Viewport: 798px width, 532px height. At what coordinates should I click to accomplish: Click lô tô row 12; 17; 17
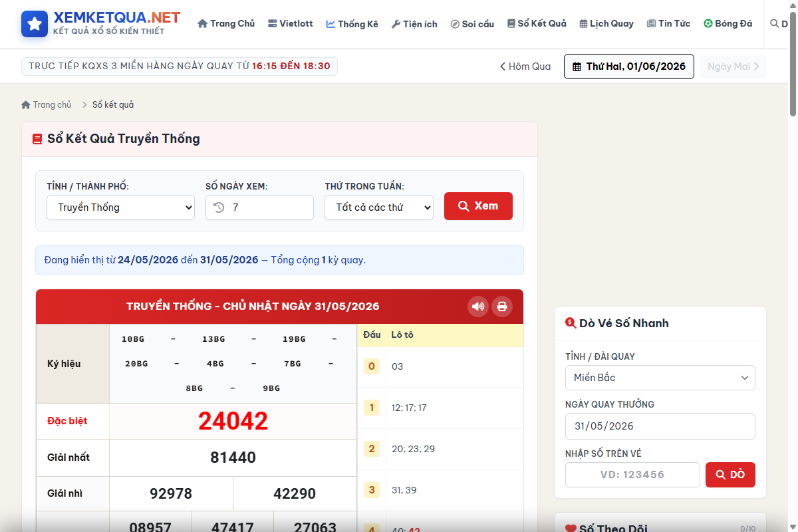[x=409, y=408]
